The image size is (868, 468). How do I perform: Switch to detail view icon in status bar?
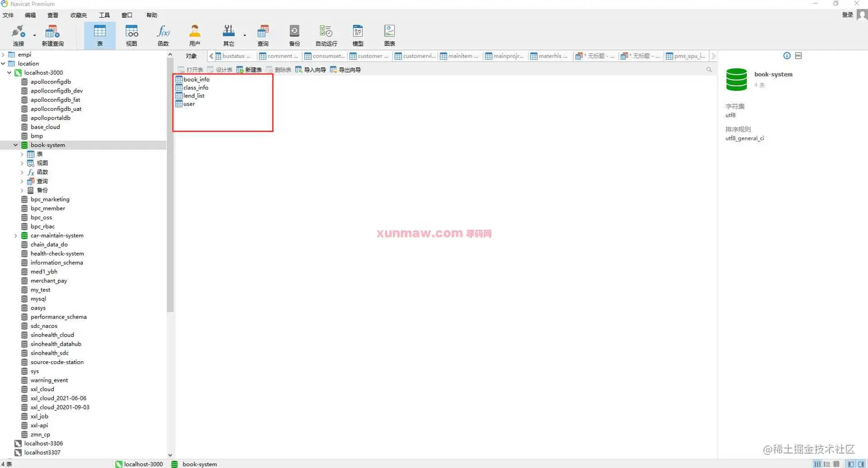pyautogui.click(x=836, y=464)
